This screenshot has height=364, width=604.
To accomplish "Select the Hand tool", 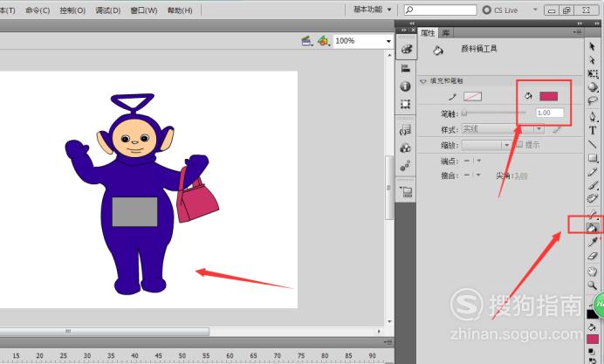I will click(593, 271).
